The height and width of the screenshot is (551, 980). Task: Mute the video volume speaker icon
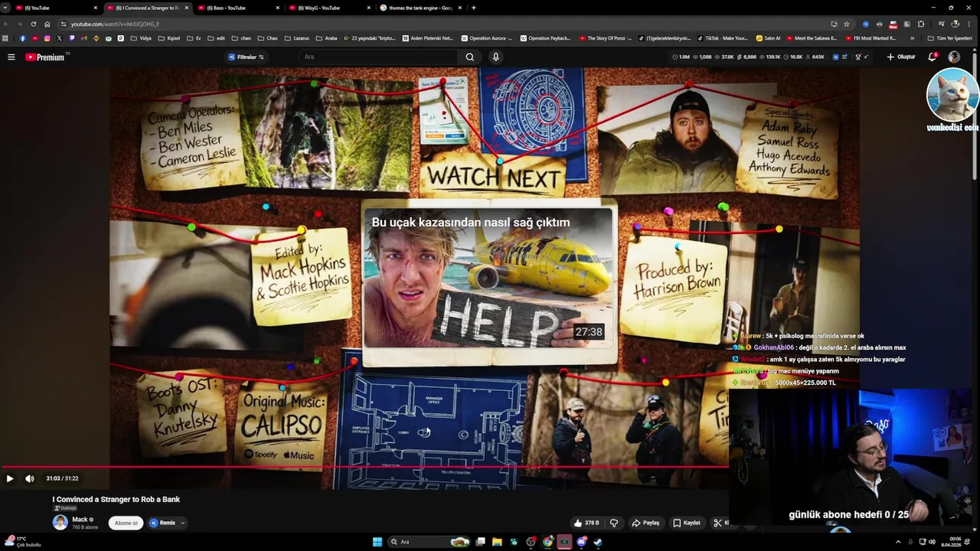(30, 478)
